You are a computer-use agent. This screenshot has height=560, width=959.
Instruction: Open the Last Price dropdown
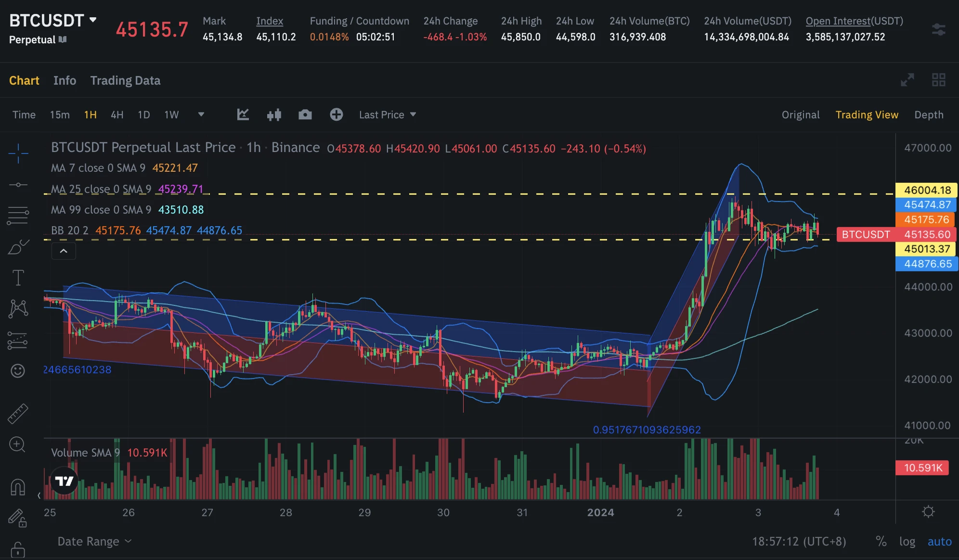(387, 115)
